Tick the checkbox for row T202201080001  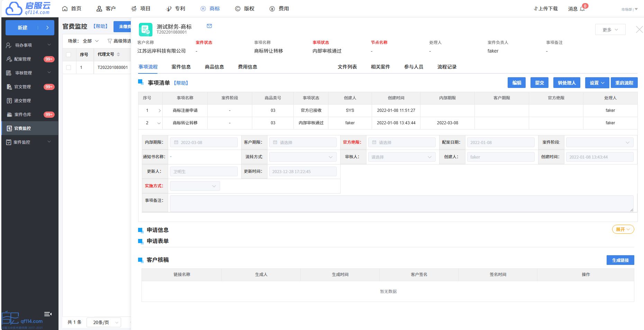click(69, 68)
